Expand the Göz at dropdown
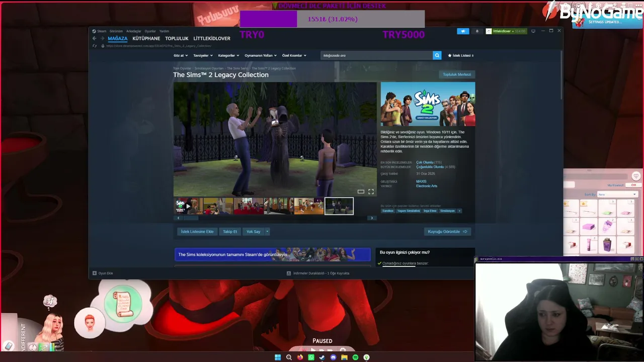644x362 pixels. [x=181, y=55]
